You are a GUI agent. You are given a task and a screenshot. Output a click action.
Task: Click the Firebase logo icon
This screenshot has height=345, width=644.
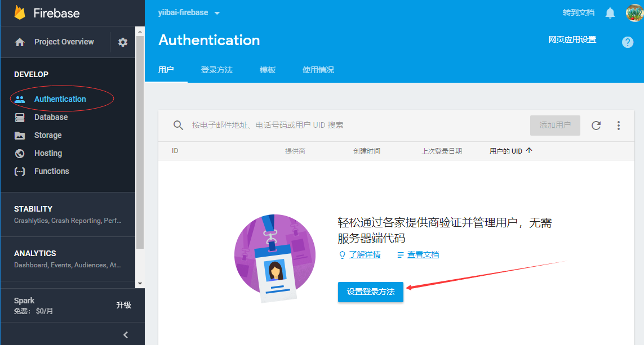click(x=20, y=13)
